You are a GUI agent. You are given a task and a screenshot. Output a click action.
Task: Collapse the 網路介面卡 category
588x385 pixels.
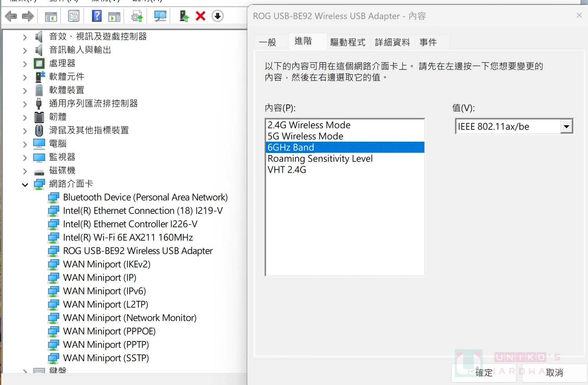pyautogui.click(x=25, y=184)
